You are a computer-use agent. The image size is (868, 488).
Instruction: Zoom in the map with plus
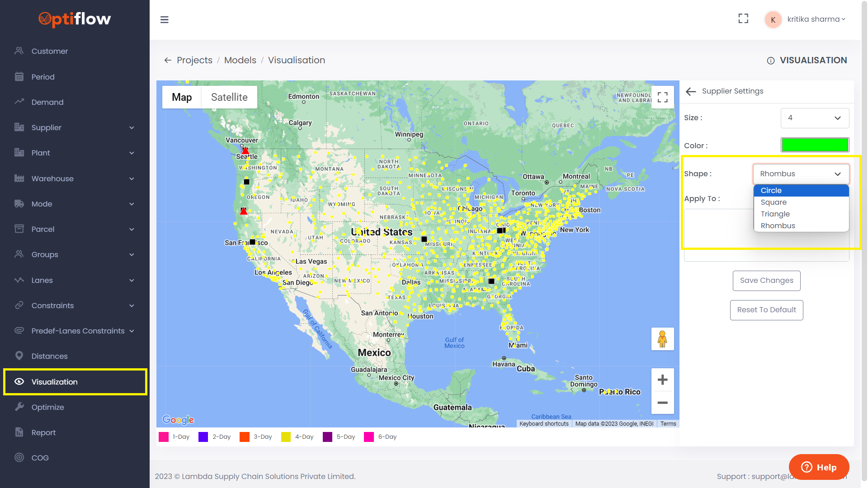click(662, 380)
